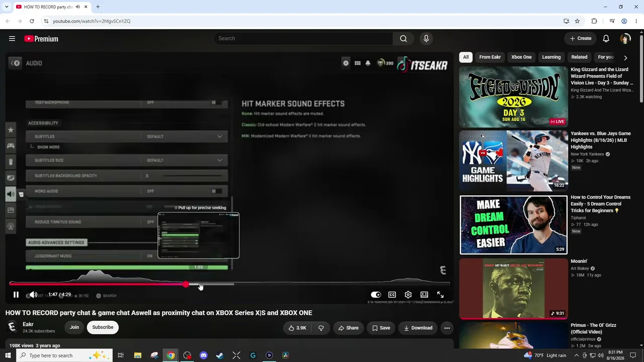Open How to Control Your Dreams title
The image size is (644, 362).
(600, 204)
